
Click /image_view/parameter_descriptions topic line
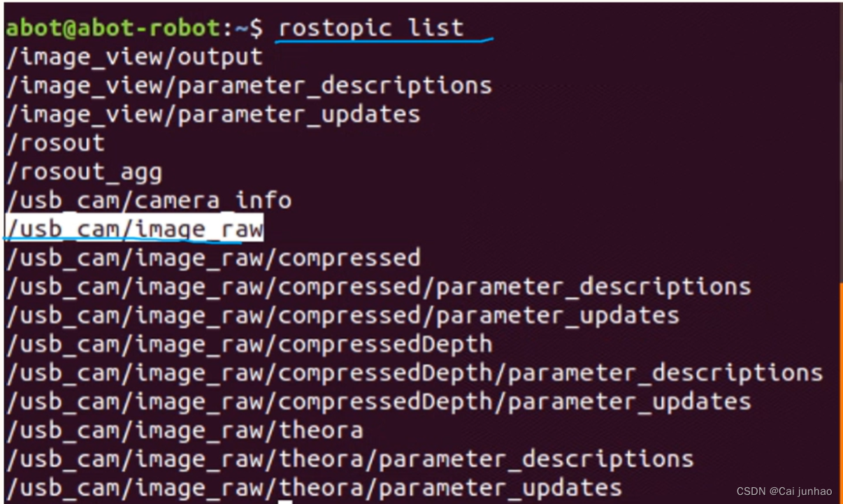point(249,85)
